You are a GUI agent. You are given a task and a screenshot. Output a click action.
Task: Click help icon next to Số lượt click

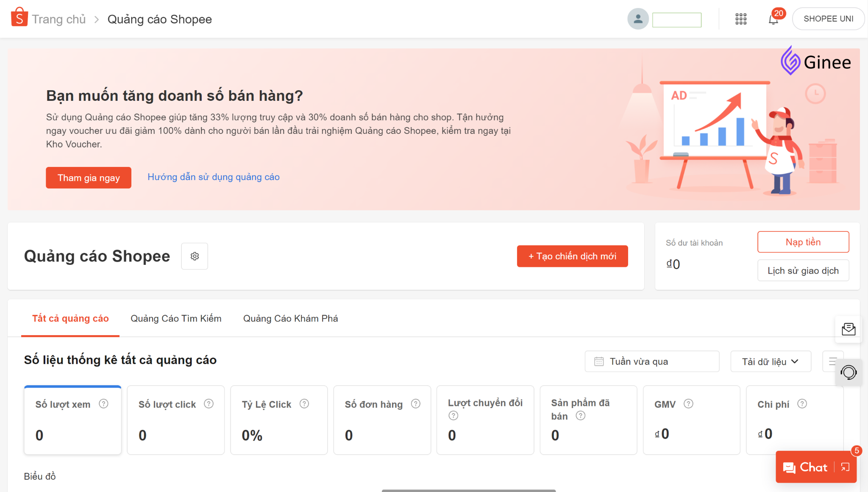(x=209, y=404)
